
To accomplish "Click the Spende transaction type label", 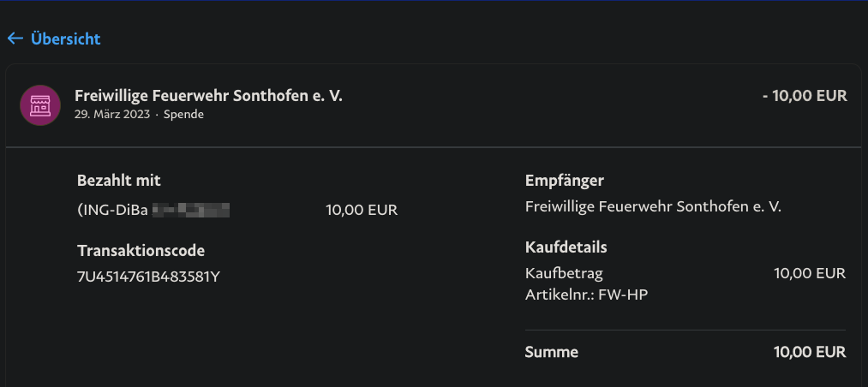I will [183, 114].
